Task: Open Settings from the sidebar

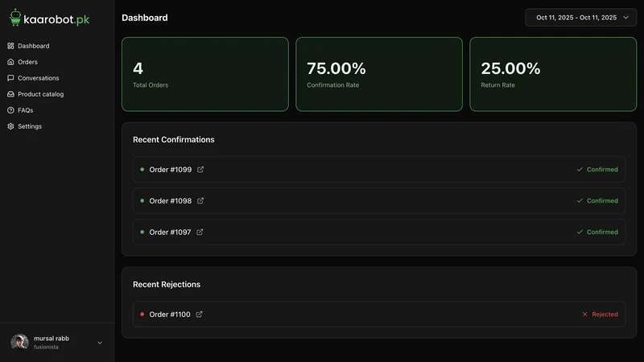Action: tap(25, 126)
